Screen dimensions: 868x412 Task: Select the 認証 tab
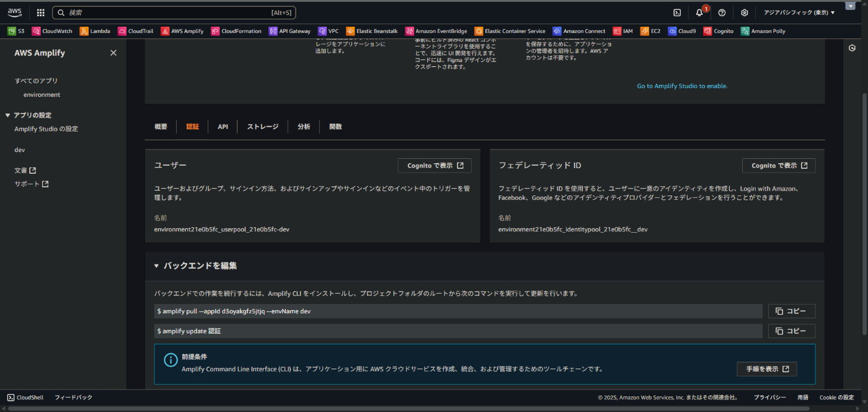tap(193, 127)
